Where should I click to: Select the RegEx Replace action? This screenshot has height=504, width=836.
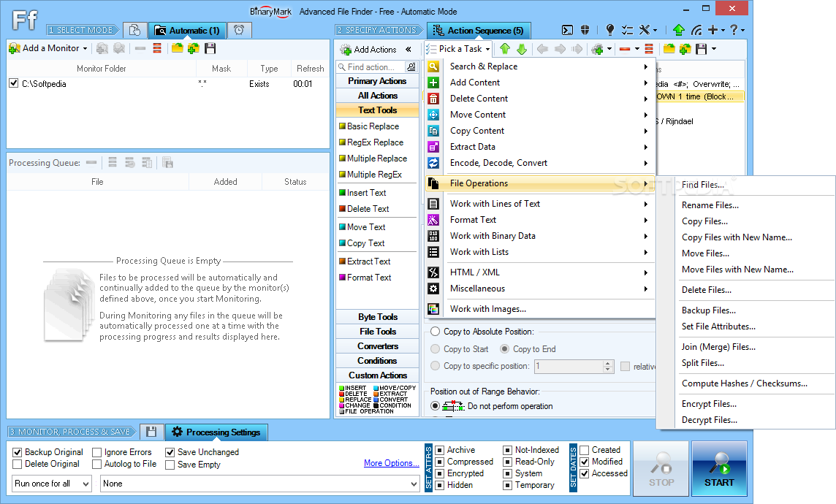pos(375,142)
